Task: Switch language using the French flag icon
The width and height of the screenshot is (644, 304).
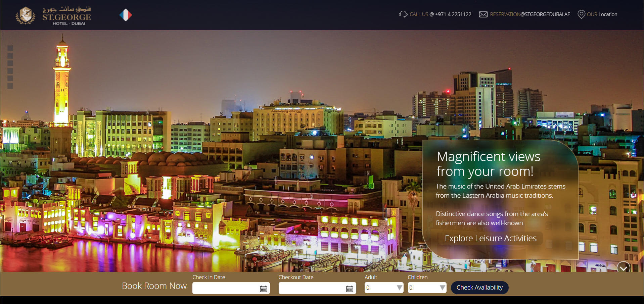Action: [126, 15]
